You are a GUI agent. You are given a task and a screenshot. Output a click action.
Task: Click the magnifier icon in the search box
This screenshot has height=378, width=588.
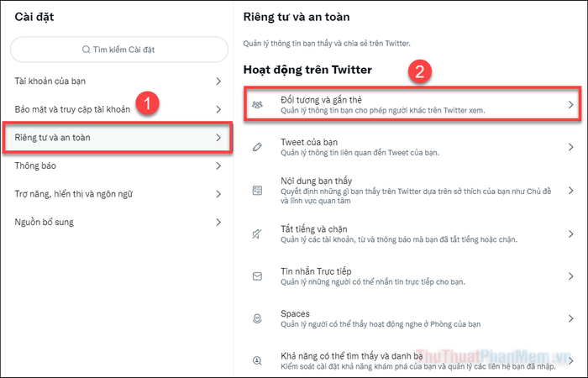pos(87,50)
